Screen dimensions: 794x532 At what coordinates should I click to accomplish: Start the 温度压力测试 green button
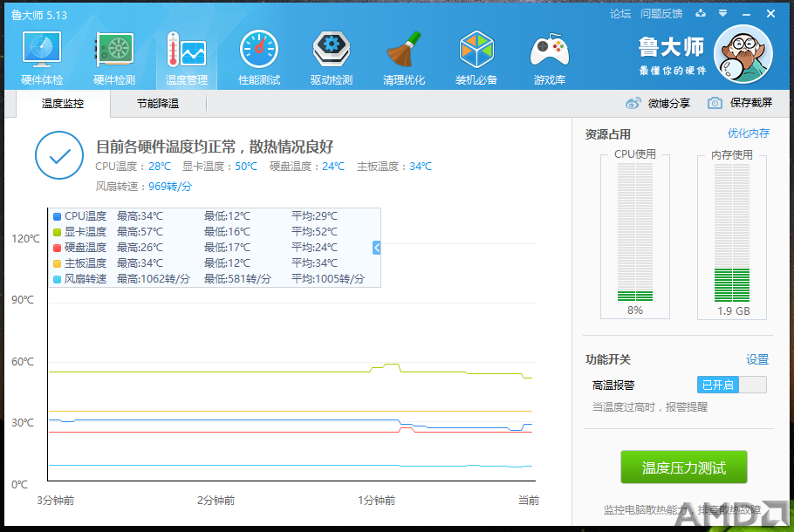coord(683,467)
